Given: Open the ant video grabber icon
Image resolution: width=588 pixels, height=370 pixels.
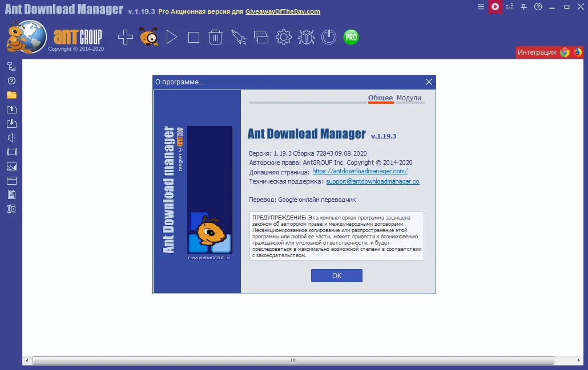Looking at the screenshot, I should pyautogui.click(x=149, y=36).
